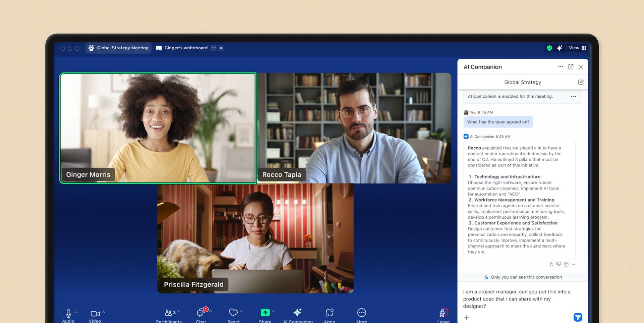
Task: Click Leave to exit the meeting
Action: (x=443, y=313)
